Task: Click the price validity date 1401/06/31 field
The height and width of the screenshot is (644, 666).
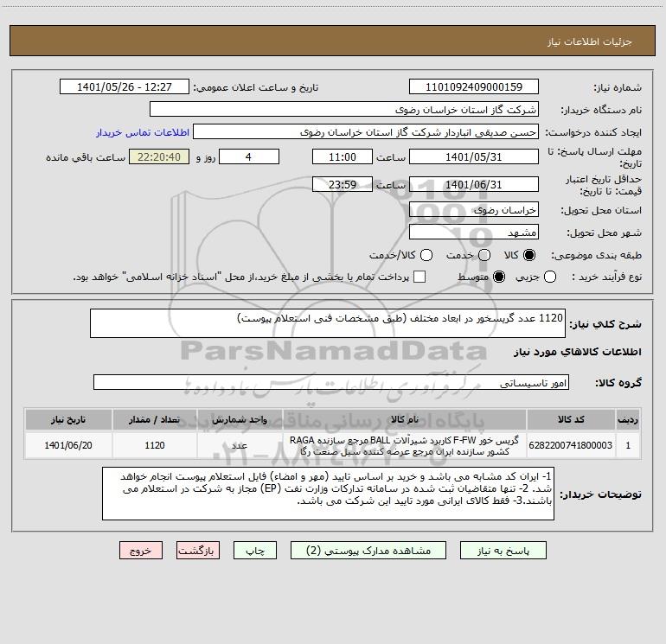Action: click(474, 185)
